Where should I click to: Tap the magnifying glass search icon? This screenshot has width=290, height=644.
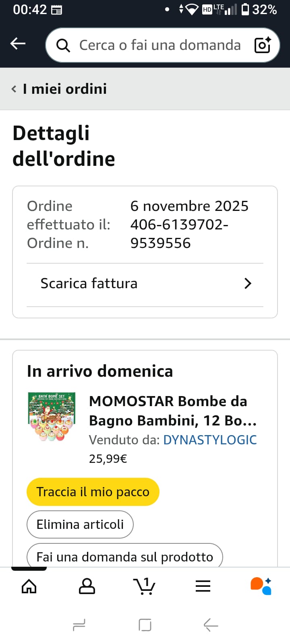(63, 45)
